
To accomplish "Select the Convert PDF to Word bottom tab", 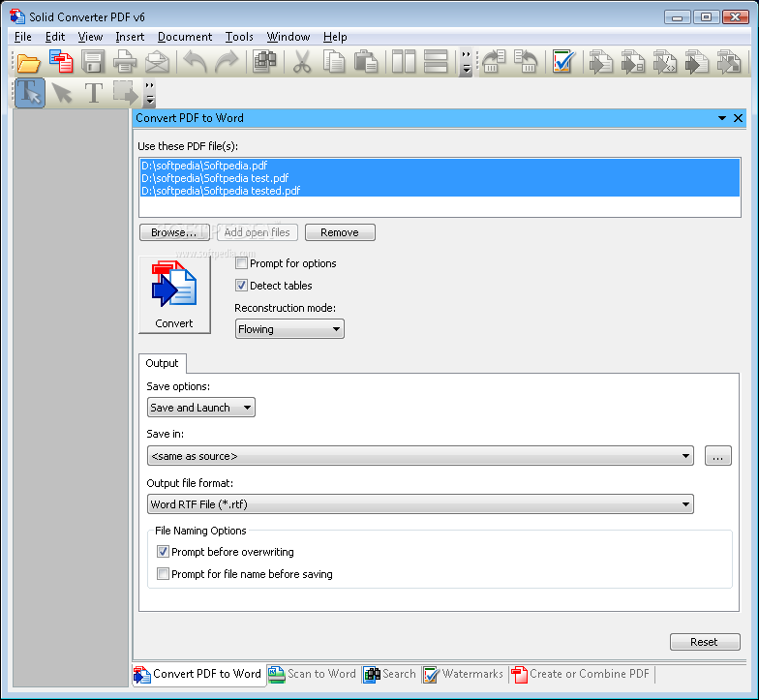I will click(x=198, y=674).
